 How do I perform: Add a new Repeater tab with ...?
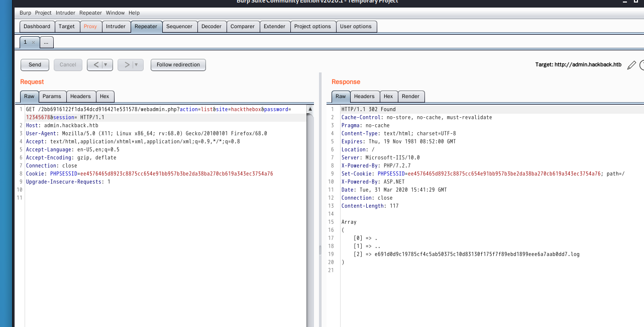[x=46, y=43]
